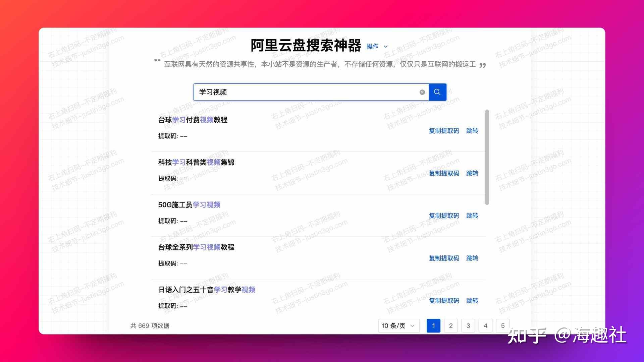644x362 pixels.
Task: Select pagination page 1
Action: tap(433, 326)
